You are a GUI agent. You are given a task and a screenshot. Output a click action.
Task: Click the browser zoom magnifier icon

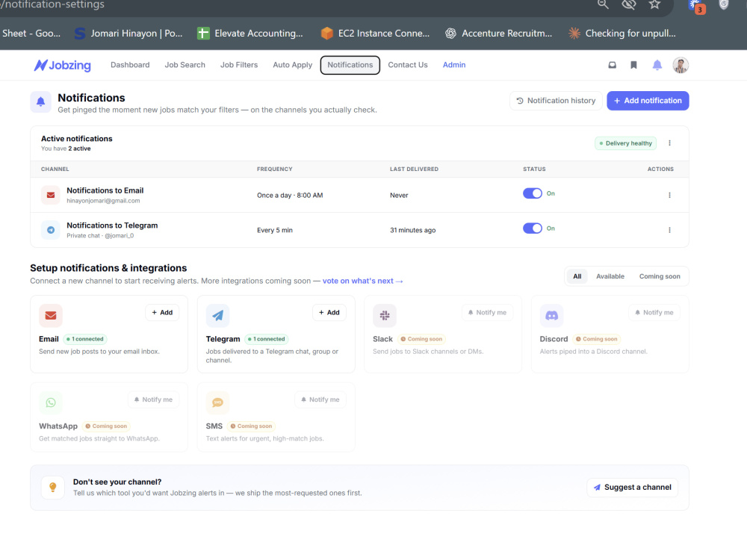(603, 4)
